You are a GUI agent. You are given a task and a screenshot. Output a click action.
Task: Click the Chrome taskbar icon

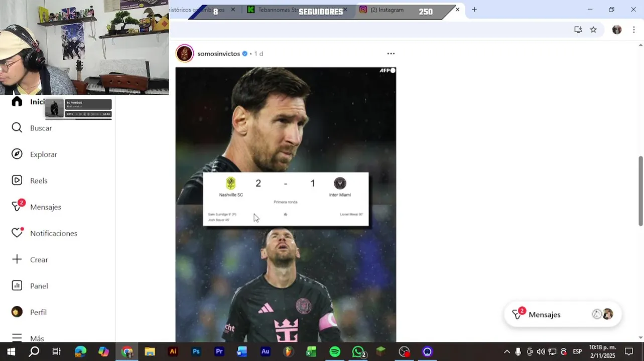(x=127, y=352)
